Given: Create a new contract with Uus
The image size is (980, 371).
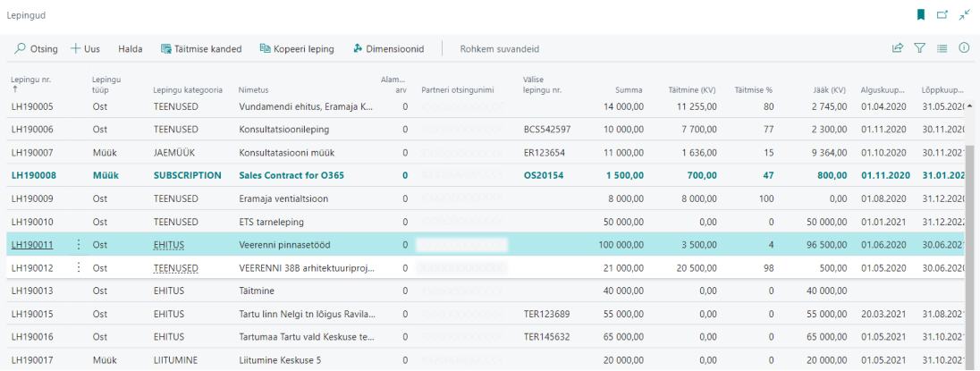Looking at the screenshot, I should (86, 48).
